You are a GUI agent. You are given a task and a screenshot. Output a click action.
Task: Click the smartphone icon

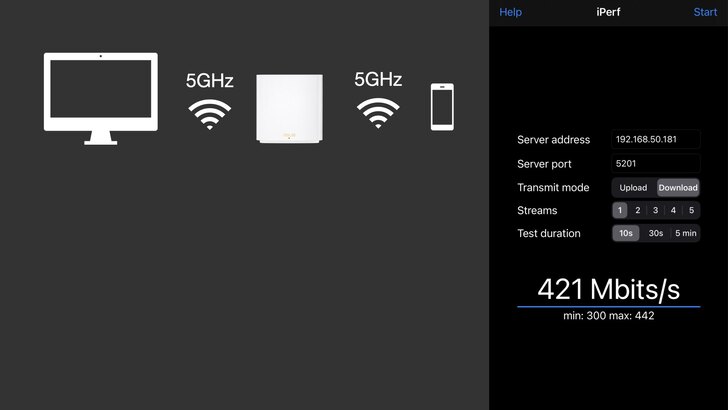(442, 107)
